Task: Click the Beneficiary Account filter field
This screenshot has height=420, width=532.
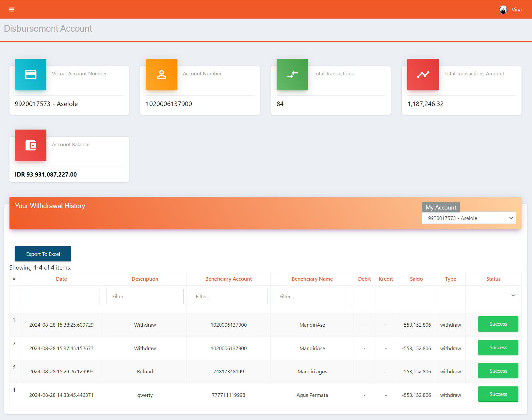Action: [x=228, y=296]
